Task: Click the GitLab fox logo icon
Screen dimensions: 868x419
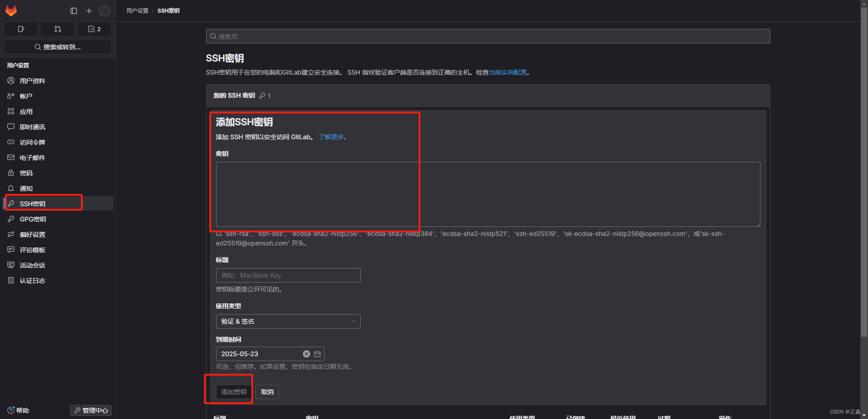Action: [11, 11]
